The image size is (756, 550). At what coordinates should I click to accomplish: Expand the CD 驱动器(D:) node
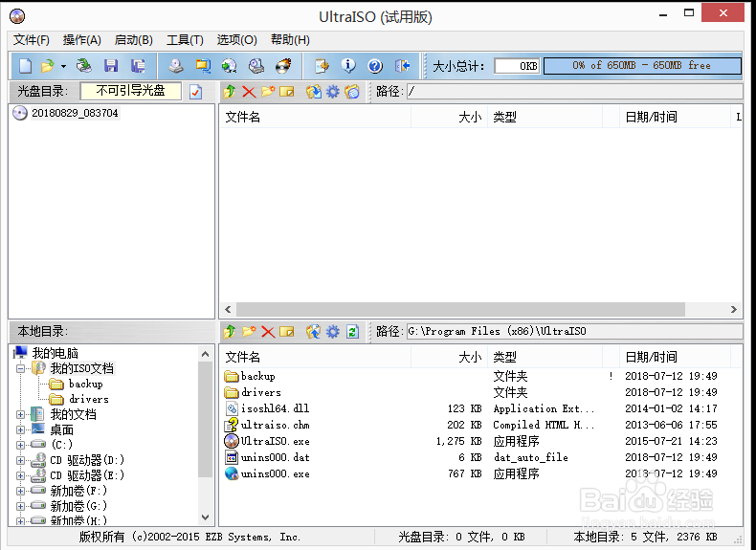pyautogui.click(x=20, y=460)
